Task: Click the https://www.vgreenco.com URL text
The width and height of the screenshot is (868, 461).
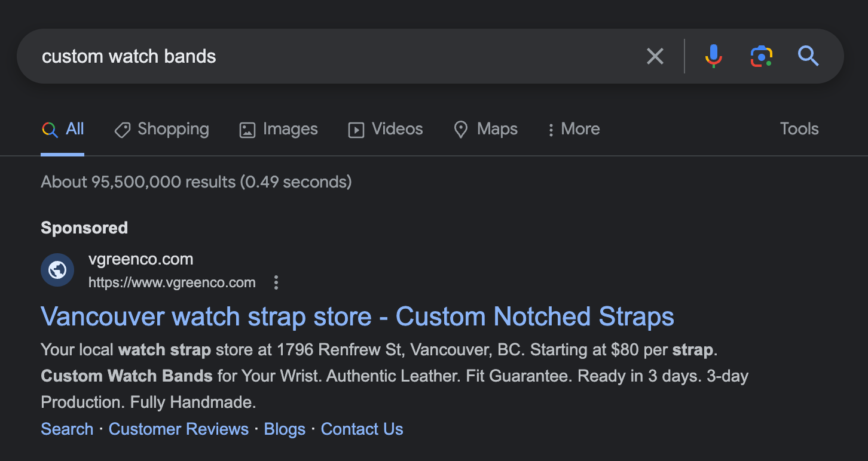Action: (x=172, y=282)
